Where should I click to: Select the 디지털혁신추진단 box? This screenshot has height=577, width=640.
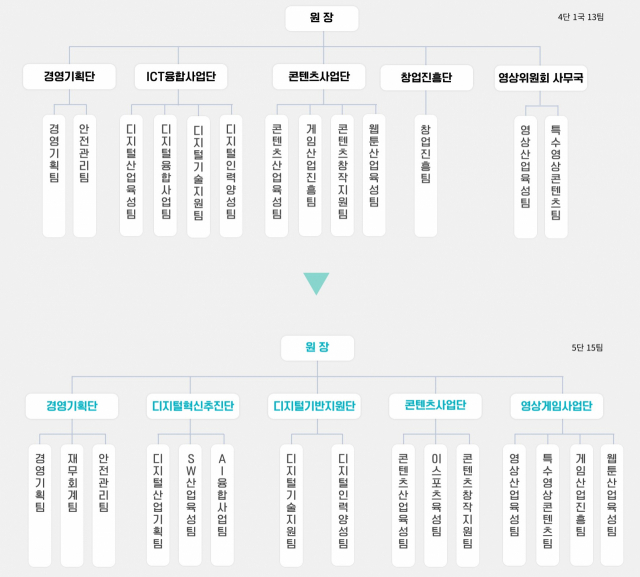point(193,406)
